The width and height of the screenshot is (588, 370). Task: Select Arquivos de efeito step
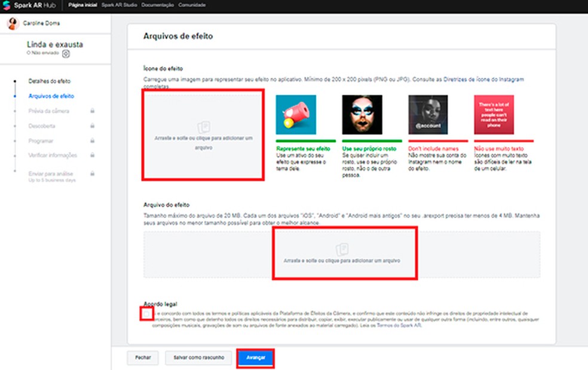(51, 96)
